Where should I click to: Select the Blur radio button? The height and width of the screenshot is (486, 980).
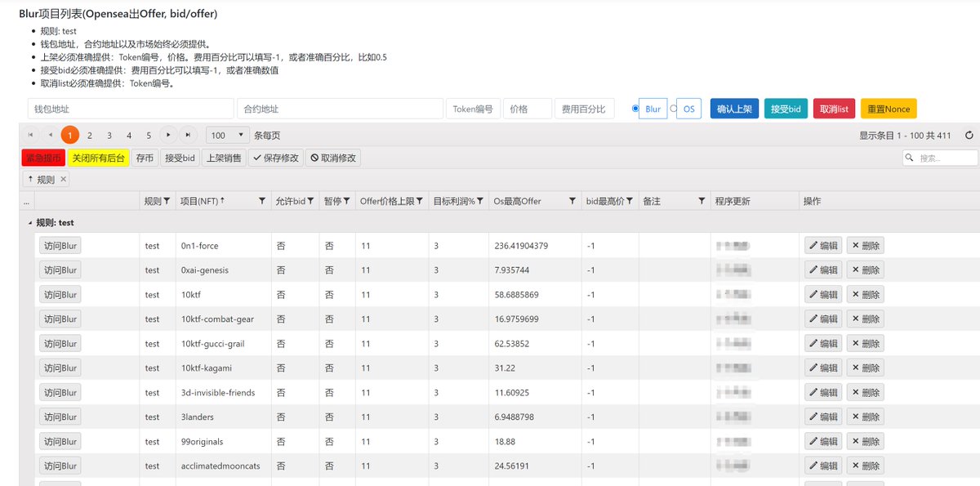pos(635,108)
